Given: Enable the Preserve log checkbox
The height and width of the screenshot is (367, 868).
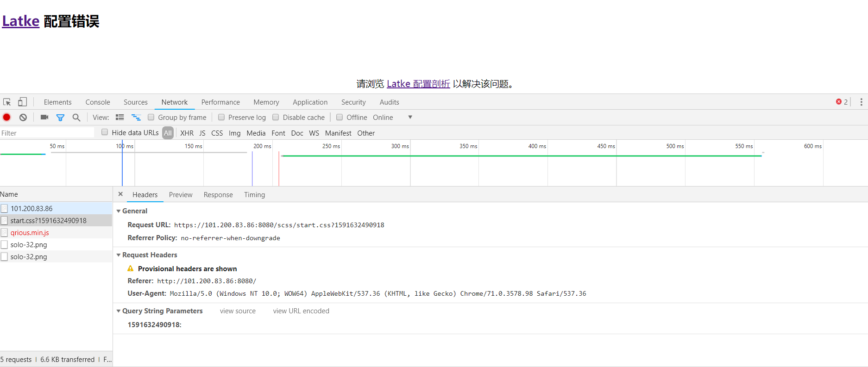Looking at the screenshot, I should 221,117.
